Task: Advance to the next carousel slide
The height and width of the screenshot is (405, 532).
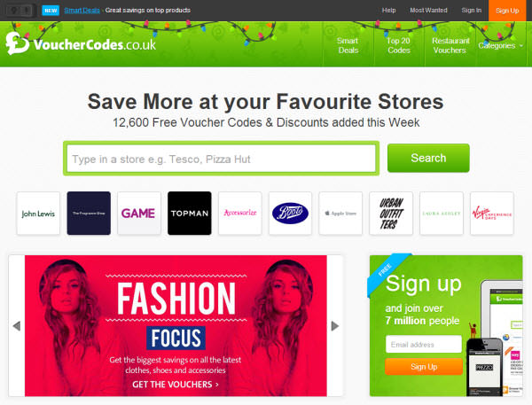Action: pos(335,326)
